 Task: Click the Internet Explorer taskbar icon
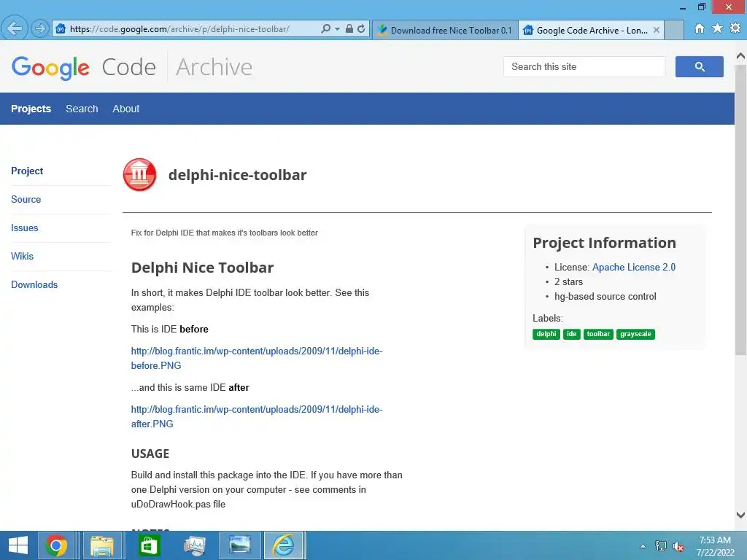coord(284,545)
